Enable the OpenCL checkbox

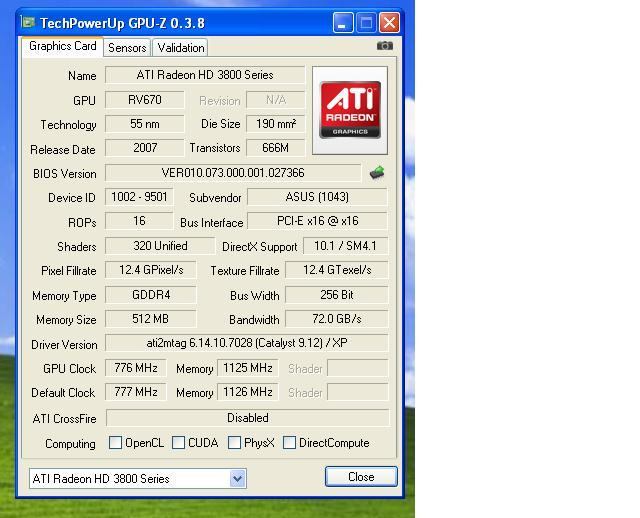[x=115, y=442]
